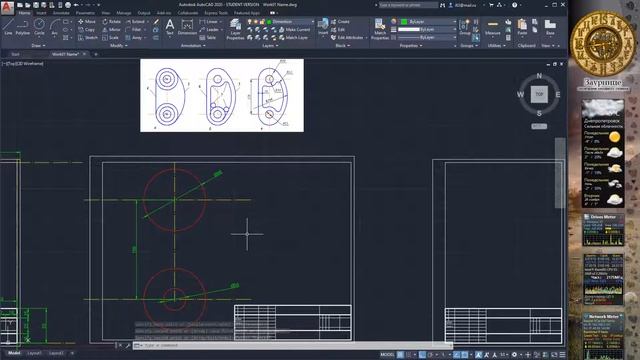640x360 pixels.
Task: Select the Circle tool
Action: click(x=39, y=27)
